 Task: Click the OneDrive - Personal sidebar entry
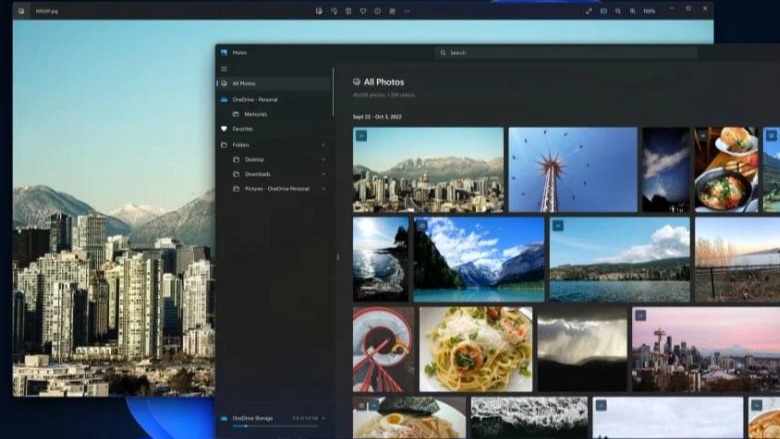coord(254,99)
